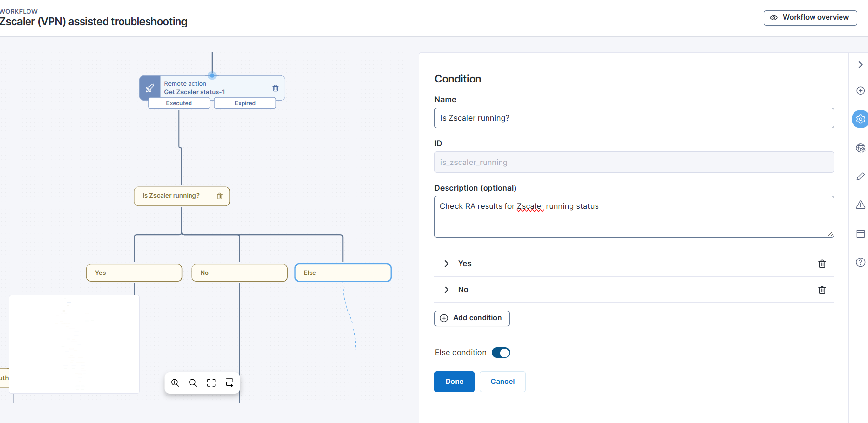
Task: Expand the Yes condition row
Action: point(446,264)
